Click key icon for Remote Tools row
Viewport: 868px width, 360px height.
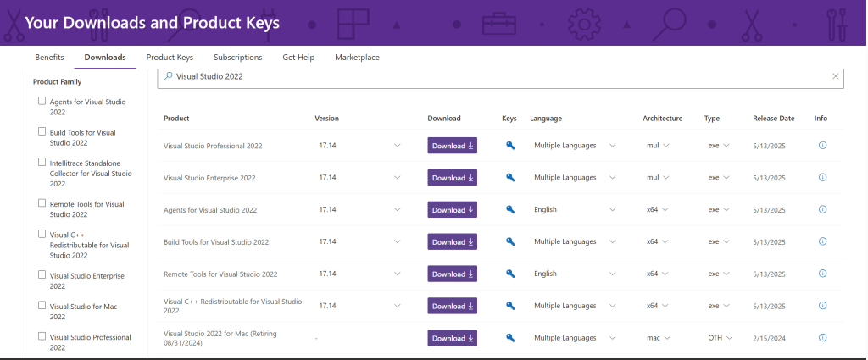(x=510, y=274)
